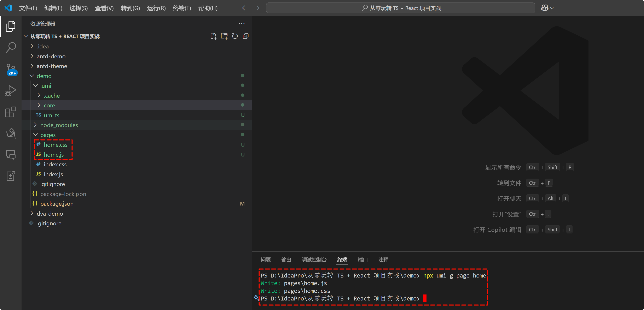Open the 转到(G) menu

(x=130, y=8)
